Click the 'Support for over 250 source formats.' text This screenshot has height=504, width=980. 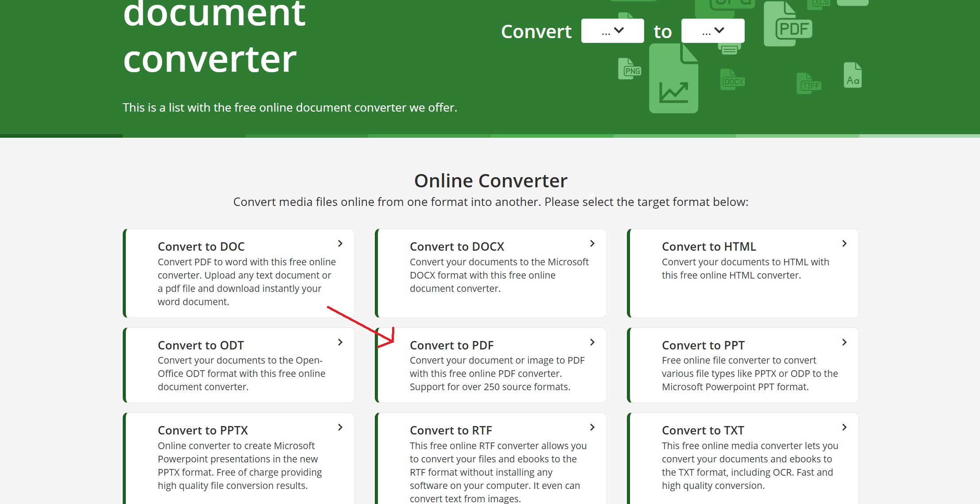[490, 387]
